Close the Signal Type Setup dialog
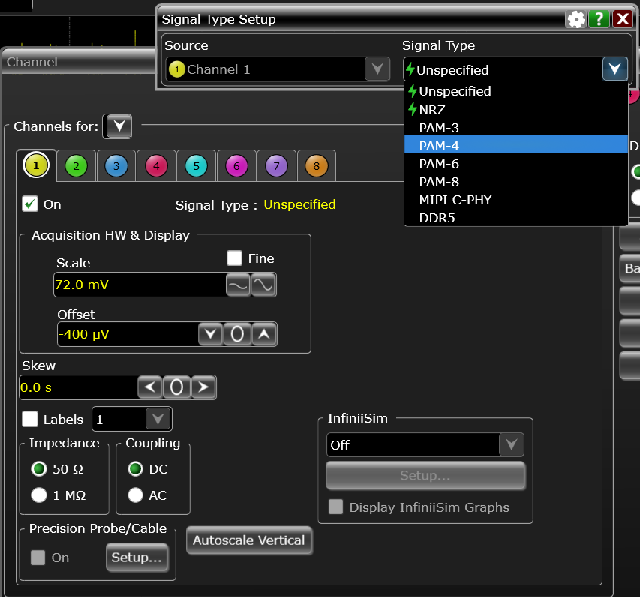The image size is (640, 597). [622, 19]
